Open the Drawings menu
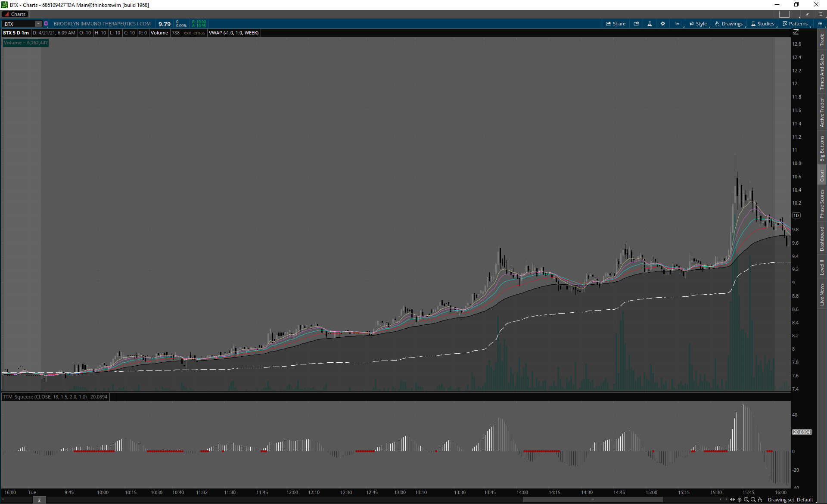The image size is (827, 504). click(729, 24)
